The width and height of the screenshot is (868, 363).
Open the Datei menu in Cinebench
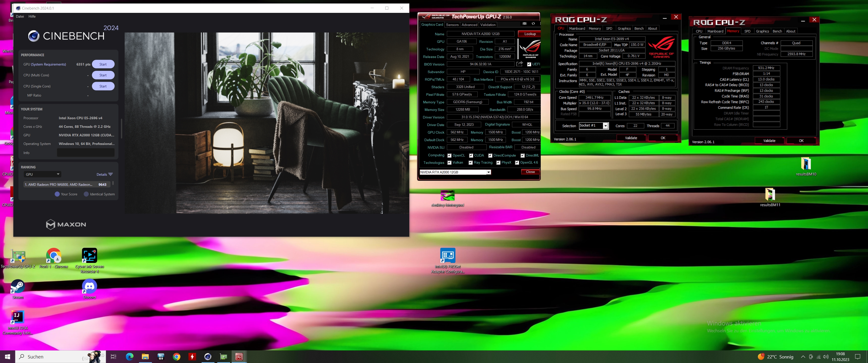20,16
